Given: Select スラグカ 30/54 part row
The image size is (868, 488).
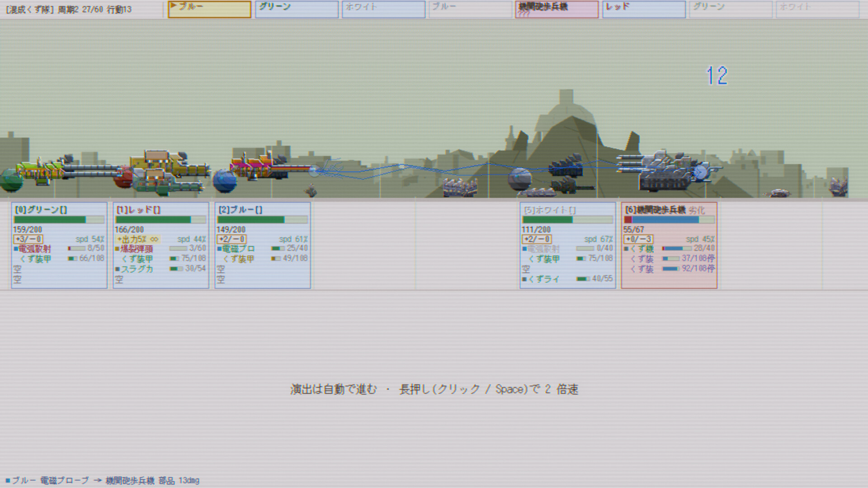Looking at the screenshot, I should pyautogui.click(x=161, y=269).
